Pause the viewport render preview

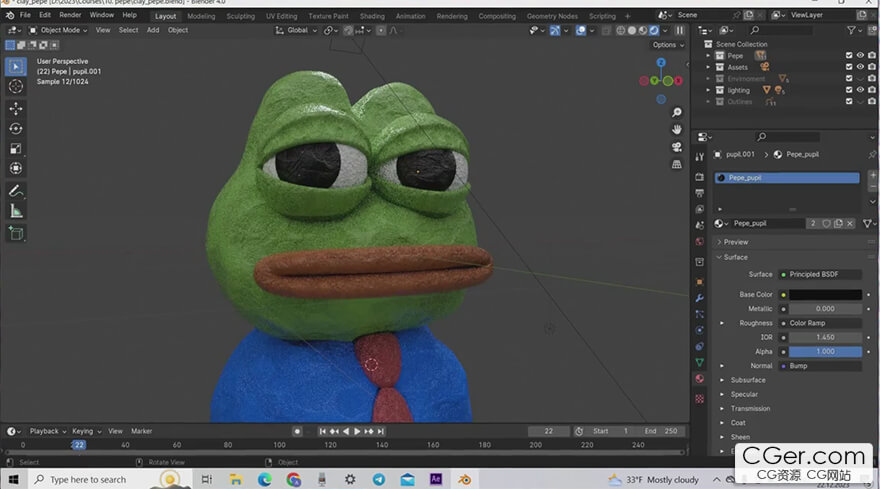680,30
